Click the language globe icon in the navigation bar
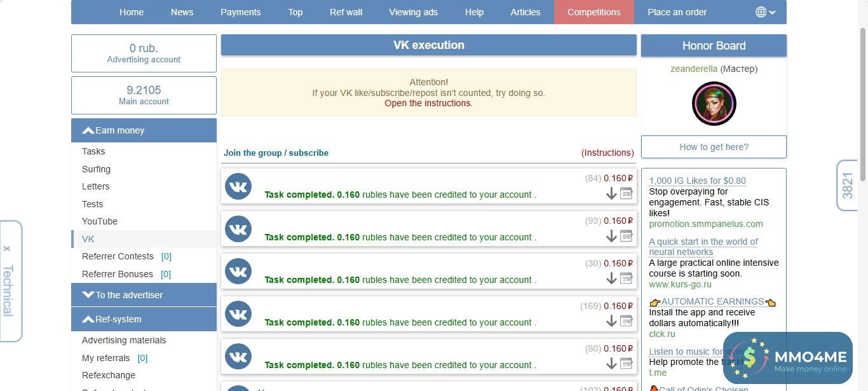The height and width of the screenshot is (391, 868). 760,11
